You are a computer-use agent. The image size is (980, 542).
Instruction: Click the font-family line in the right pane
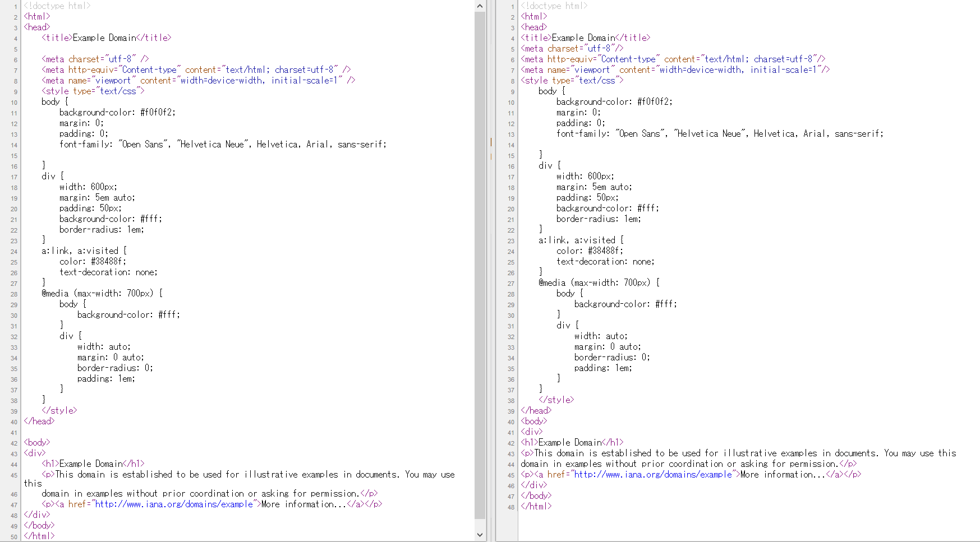pyautogui.click(x=720, y=134)
